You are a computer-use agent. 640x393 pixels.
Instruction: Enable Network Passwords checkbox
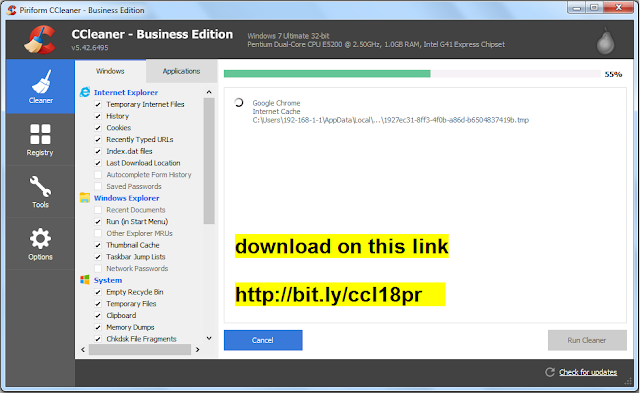(98, 269)
